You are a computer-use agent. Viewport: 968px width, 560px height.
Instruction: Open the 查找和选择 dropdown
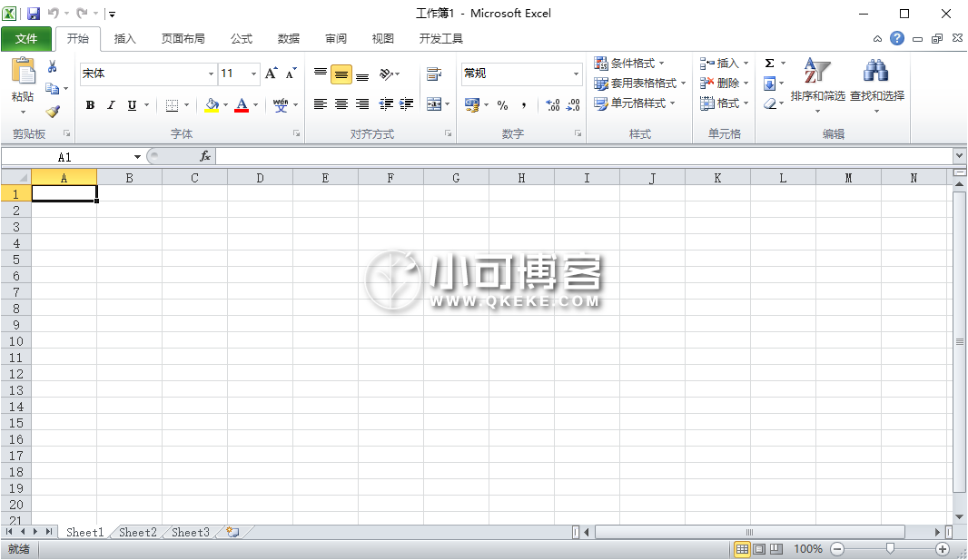pyautogui.click(x=876, y=86)
